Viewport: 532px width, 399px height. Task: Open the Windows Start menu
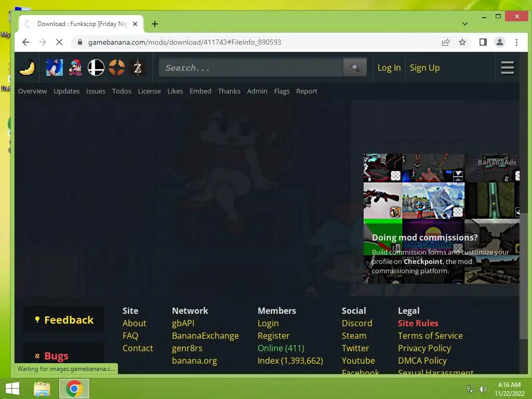(x=12, y=389)
